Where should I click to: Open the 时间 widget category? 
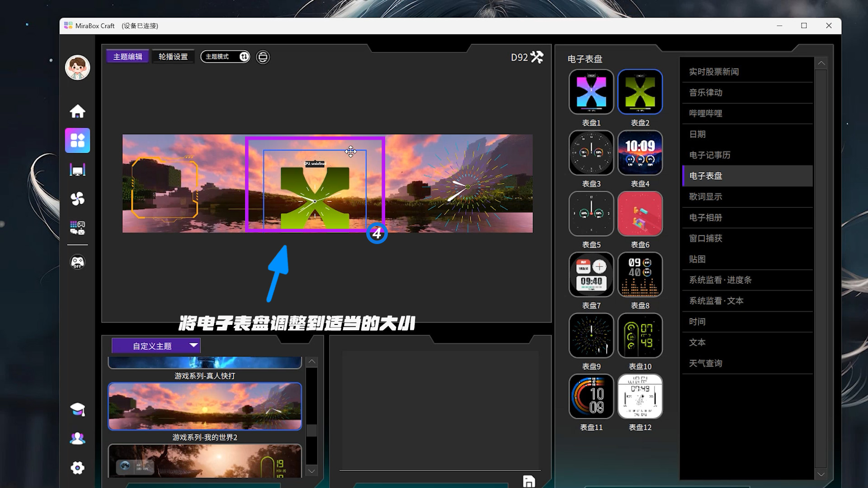coord(747,321)
